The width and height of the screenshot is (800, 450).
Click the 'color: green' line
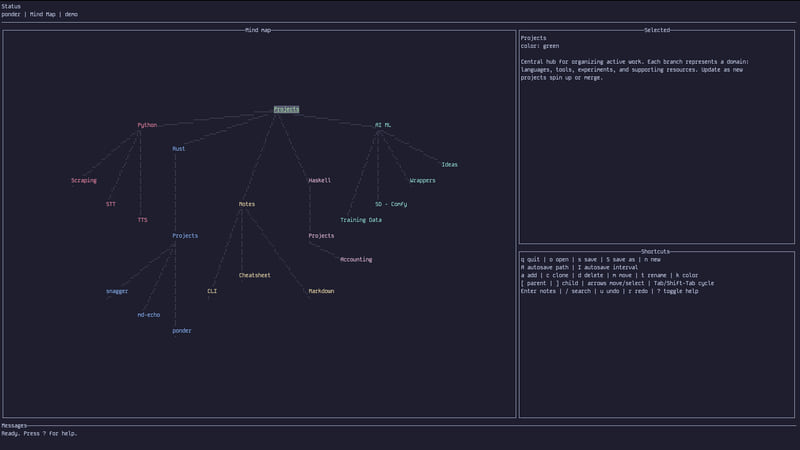(540, 46)
